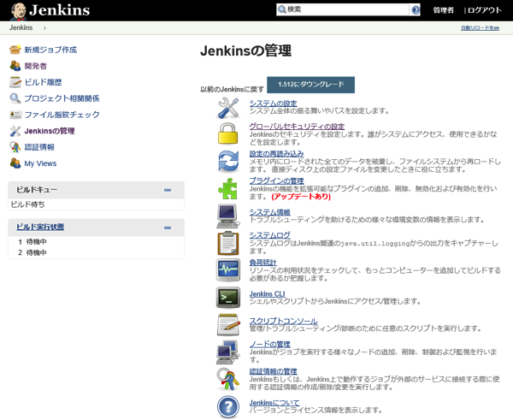This screenshot has height=420, width=513.
Task: Click the Jenkinsの管理 tools icon in sidebar
Action: click(x=15, y=131)
